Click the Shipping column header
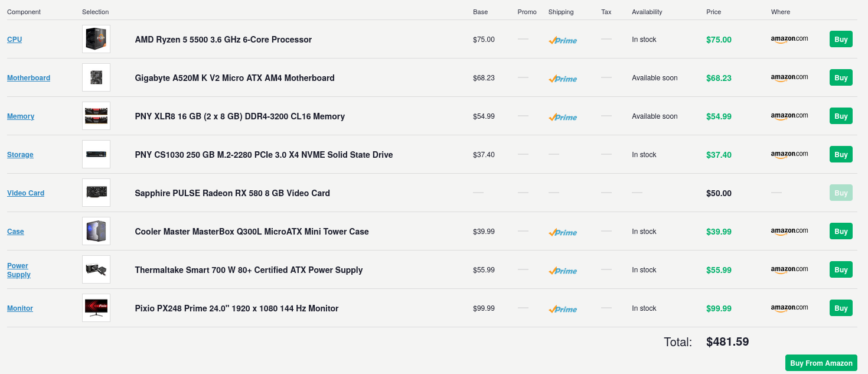868x374 pixels. (561, 12)
